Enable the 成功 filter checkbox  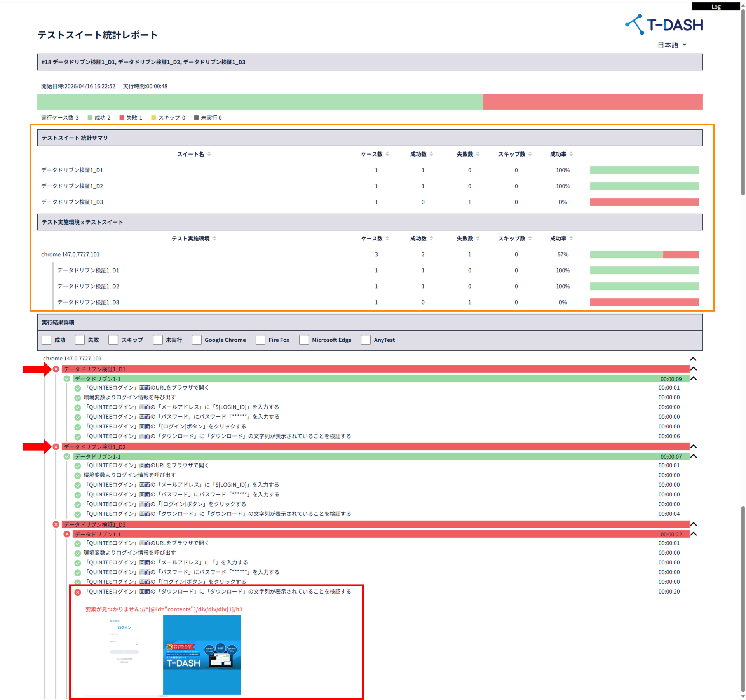[47, 340]
